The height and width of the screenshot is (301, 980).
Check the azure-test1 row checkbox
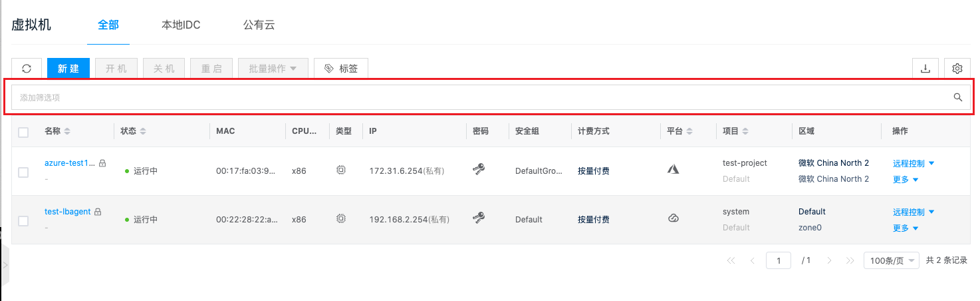click(x=23, y=172)
